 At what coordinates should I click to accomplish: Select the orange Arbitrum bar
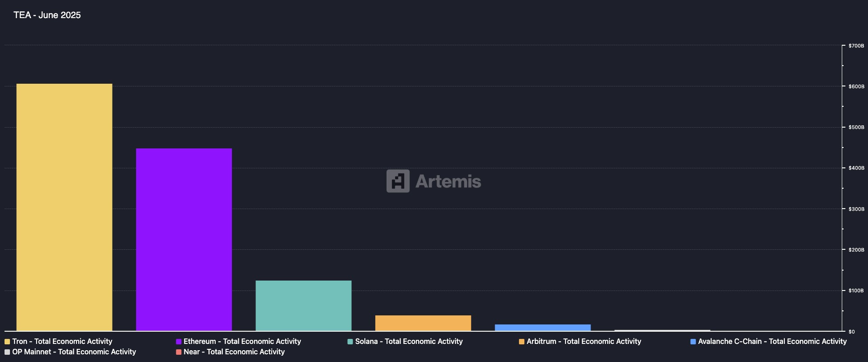pos(423,323)
